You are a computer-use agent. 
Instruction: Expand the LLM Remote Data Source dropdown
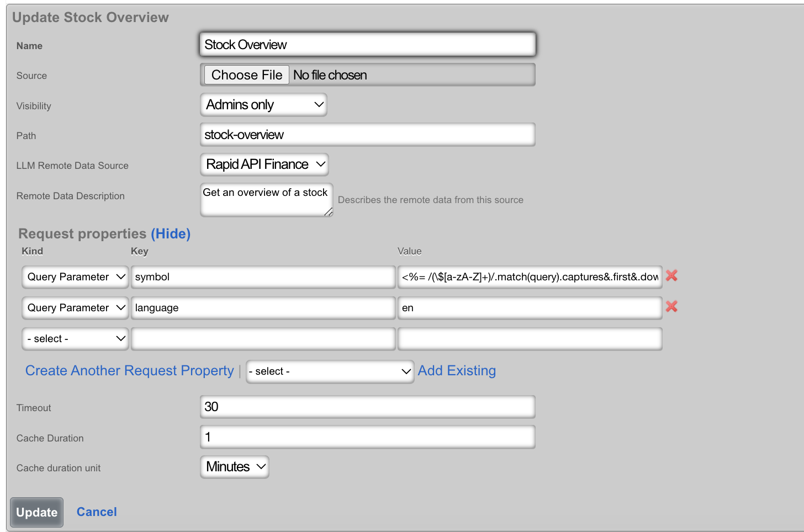(265, 164)
